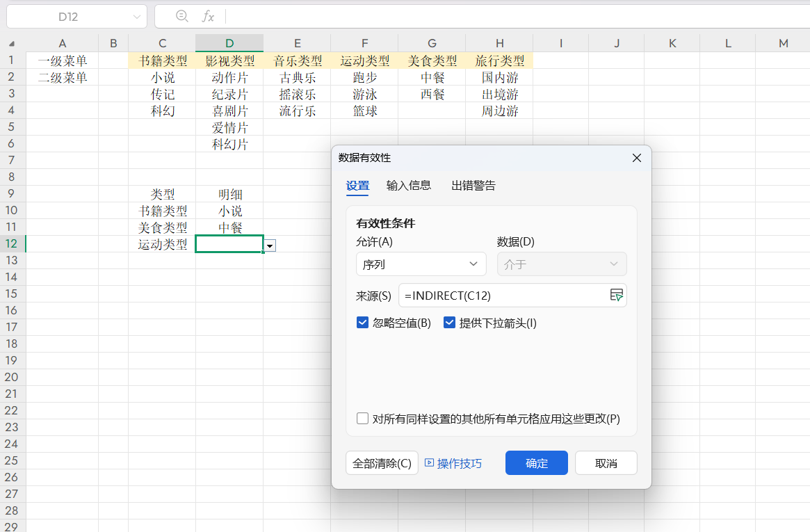810x532 pixels.
Task: Click cell 流行乐
Action: [x=297, y=111]
